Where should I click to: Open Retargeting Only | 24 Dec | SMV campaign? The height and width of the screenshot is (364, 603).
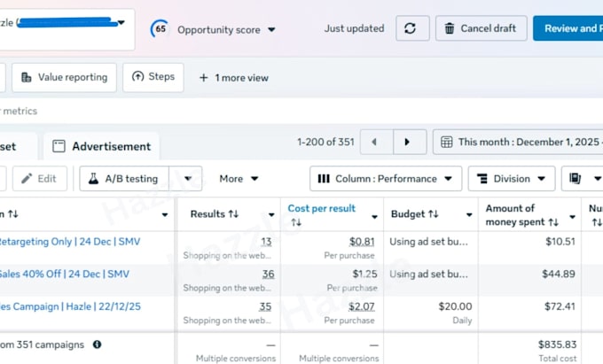tap(69, 242)
